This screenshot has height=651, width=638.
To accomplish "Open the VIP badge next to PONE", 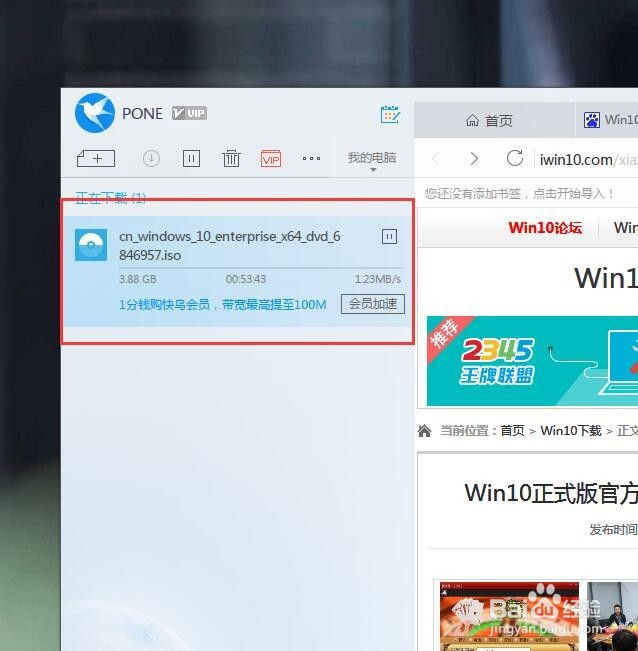I will [x=189, y=113].
